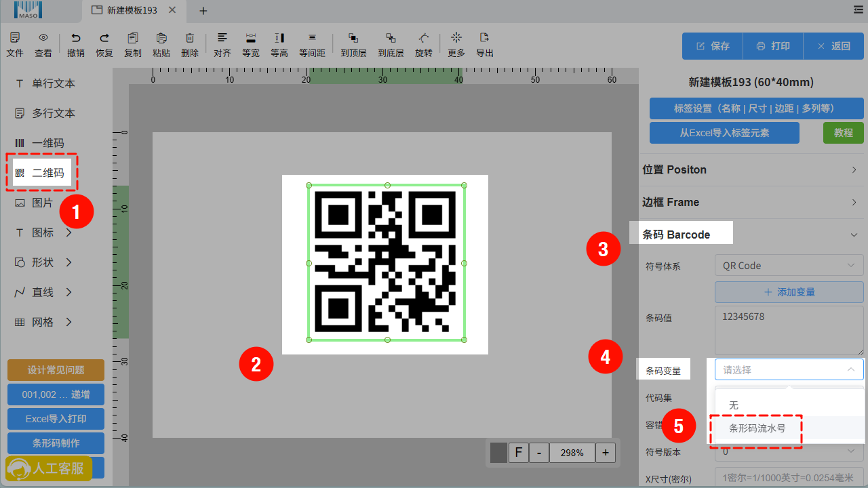Switch to the 新建模板193 tab
This screenshot has width=868, height=488.
click(132, 10)
